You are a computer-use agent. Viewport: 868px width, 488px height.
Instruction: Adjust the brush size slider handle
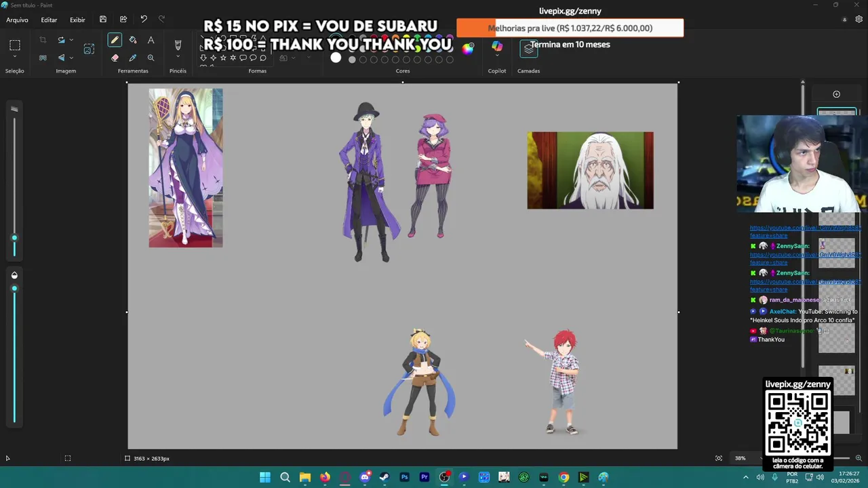point(14,238)
